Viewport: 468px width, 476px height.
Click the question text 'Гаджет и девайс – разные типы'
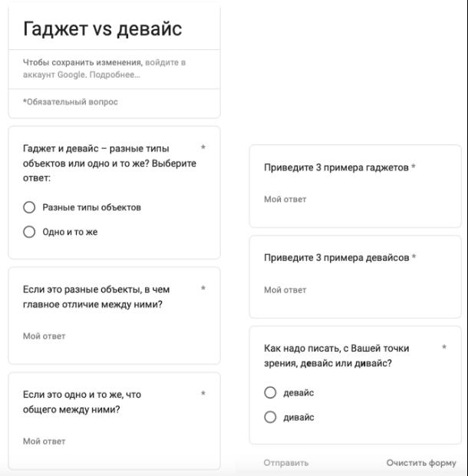pos(96,148)
